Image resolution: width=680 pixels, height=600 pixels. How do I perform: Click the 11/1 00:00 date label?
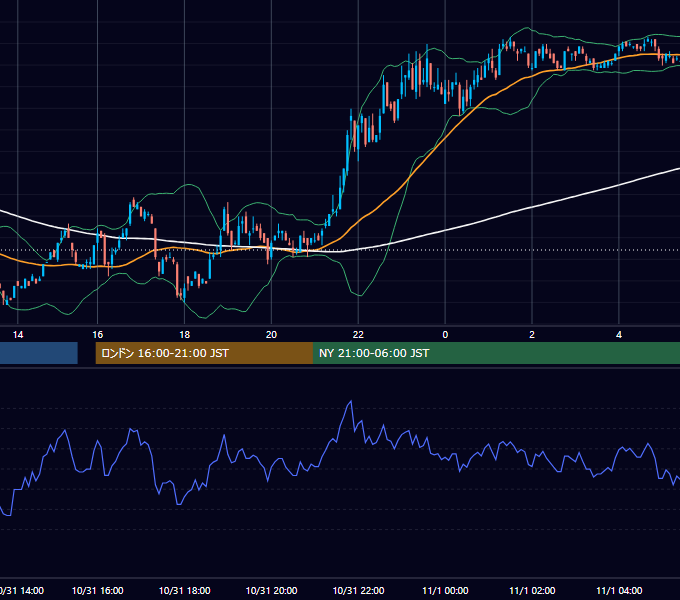(445, 590)
